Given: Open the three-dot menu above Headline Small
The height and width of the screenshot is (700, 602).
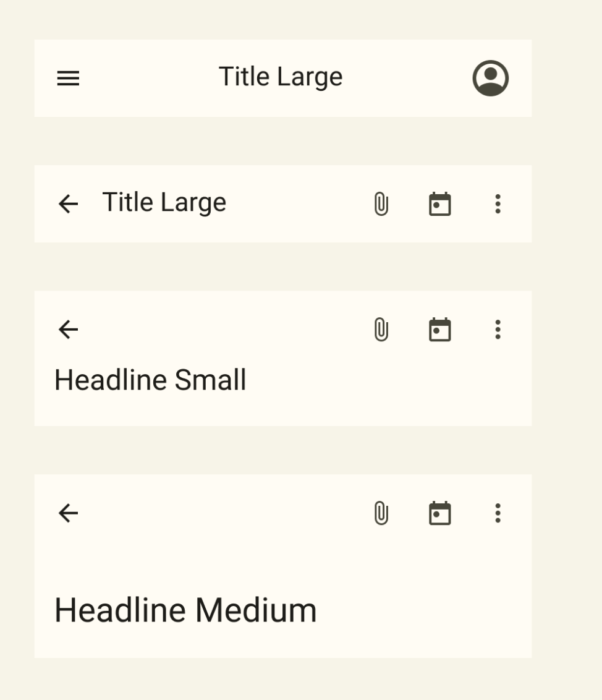Looking at the screenshot, I should coord(498,330).
